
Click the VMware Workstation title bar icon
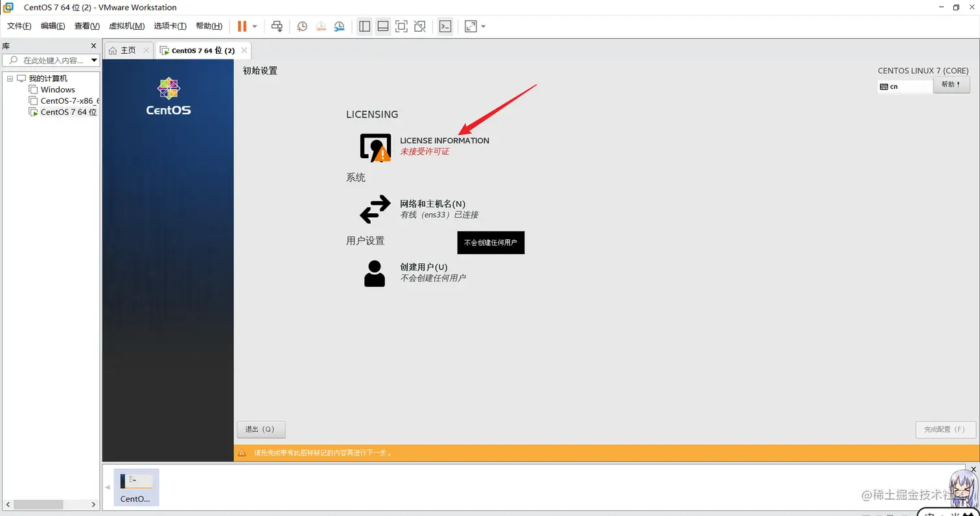(8, 7)
